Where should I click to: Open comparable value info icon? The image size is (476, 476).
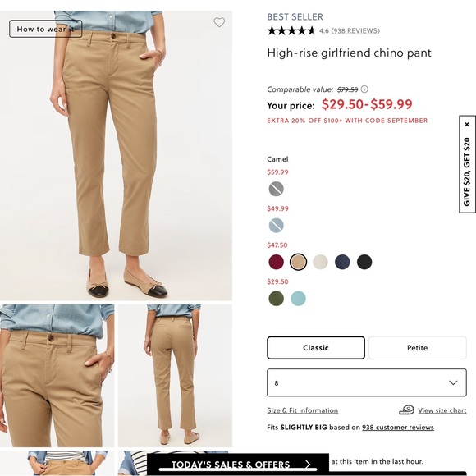(364, 89)
